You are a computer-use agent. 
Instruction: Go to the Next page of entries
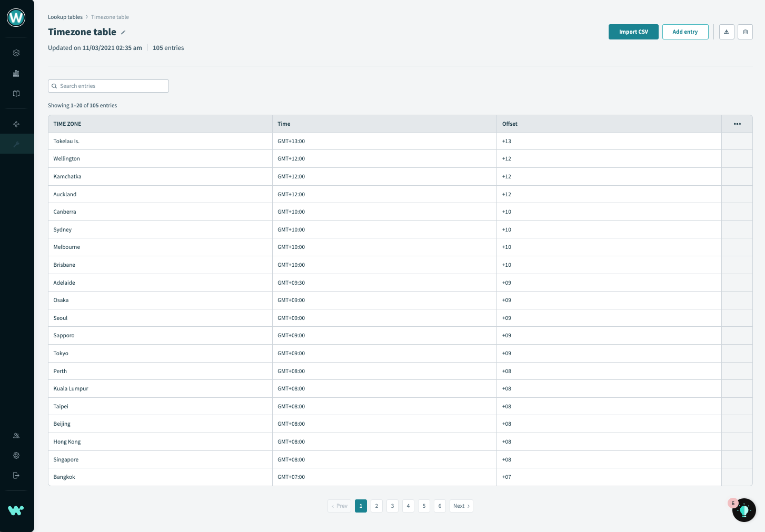461,506
